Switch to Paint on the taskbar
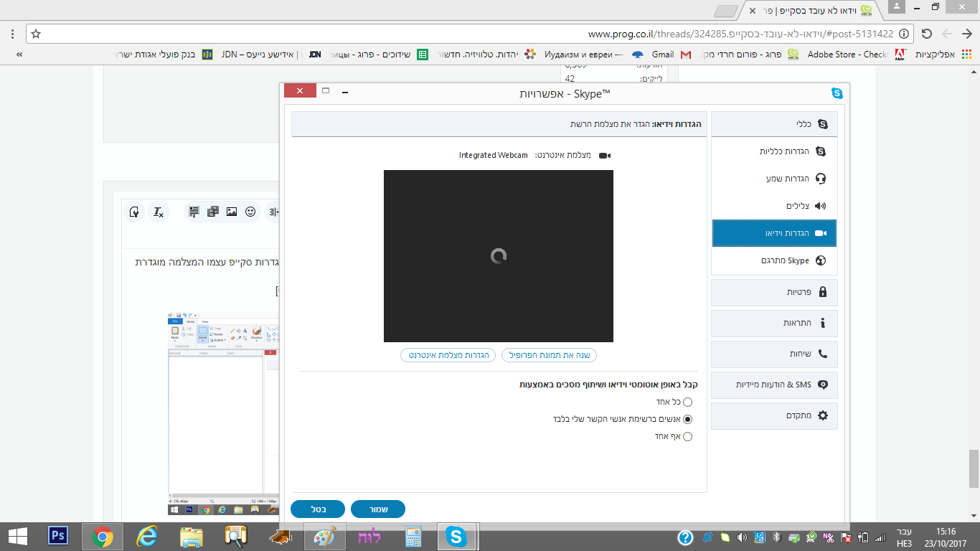Viewport: 980px width, 551px height. pos(325,536)
